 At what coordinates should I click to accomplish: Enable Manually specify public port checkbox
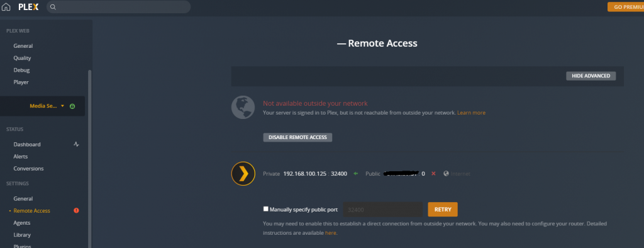[266, 209]
